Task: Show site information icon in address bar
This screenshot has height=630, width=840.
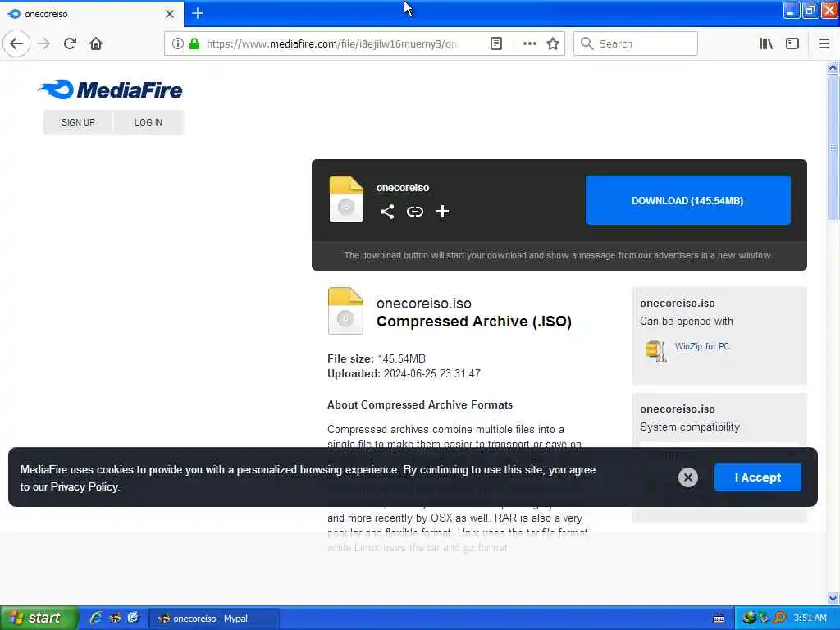Action: pyautogui.click(x=177, y=43)
